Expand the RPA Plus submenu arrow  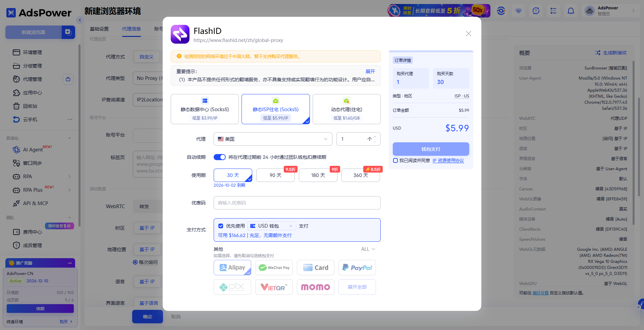[x=69, y=190]
